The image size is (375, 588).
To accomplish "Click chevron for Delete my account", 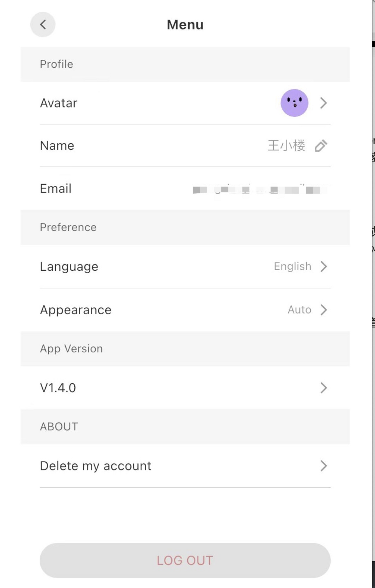I will click(323, 466).
